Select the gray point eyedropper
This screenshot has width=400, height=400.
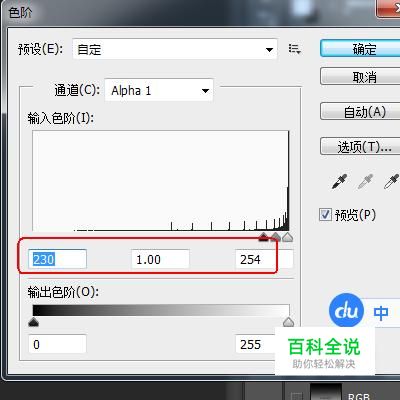pos(365,181)
